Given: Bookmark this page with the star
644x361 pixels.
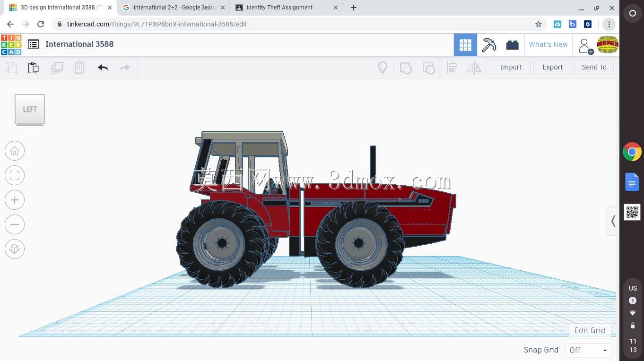Looking at the screenshot, I should [x=538, y=24].
